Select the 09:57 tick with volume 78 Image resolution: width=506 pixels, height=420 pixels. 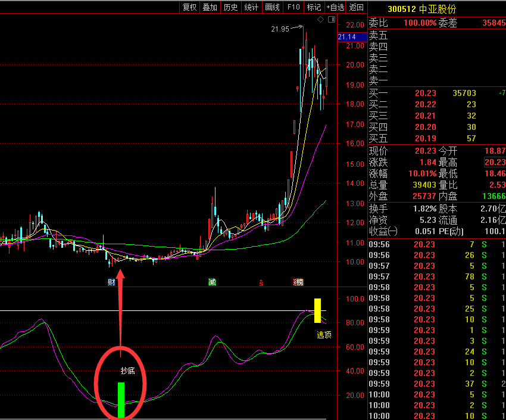pyautogui.click(x=437, y=276)
